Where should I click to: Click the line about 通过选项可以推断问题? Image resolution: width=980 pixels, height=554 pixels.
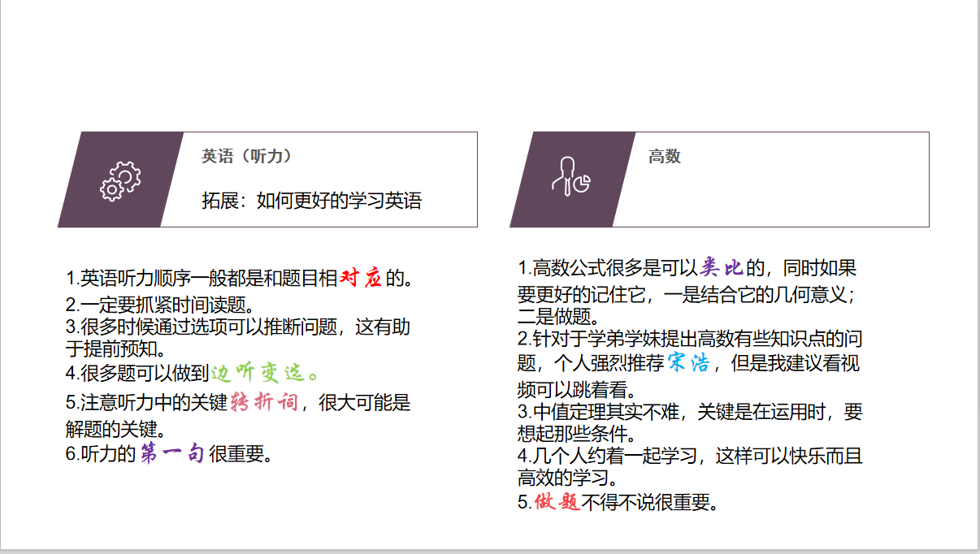(237, 328)
